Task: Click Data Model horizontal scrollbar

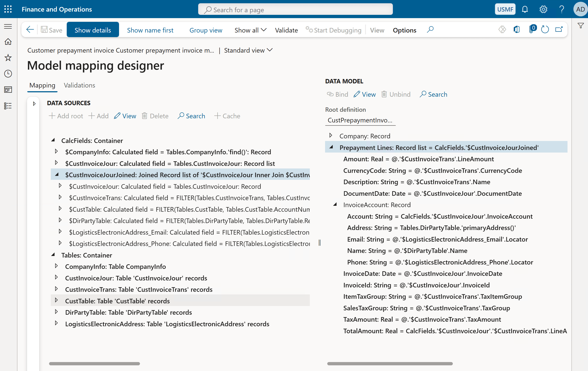Action: [390, 364]
